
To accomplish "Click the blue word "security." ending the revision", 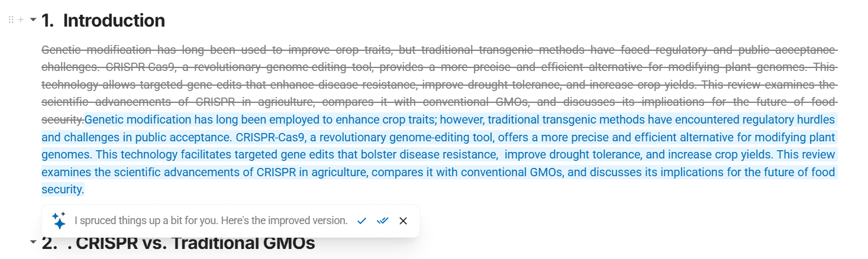I will click(x=63, y=190).
